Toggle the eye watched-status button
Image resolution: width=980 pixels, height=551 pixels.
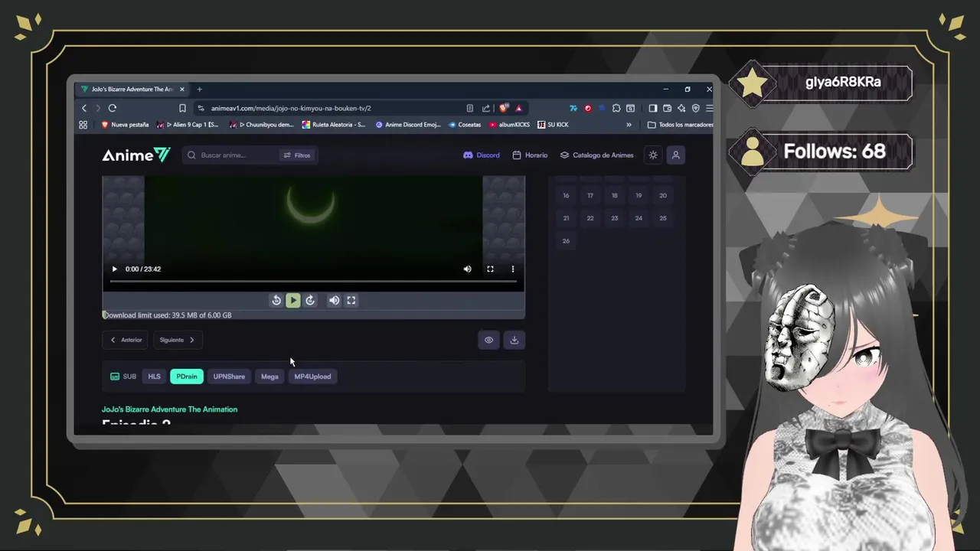[488, 340]
